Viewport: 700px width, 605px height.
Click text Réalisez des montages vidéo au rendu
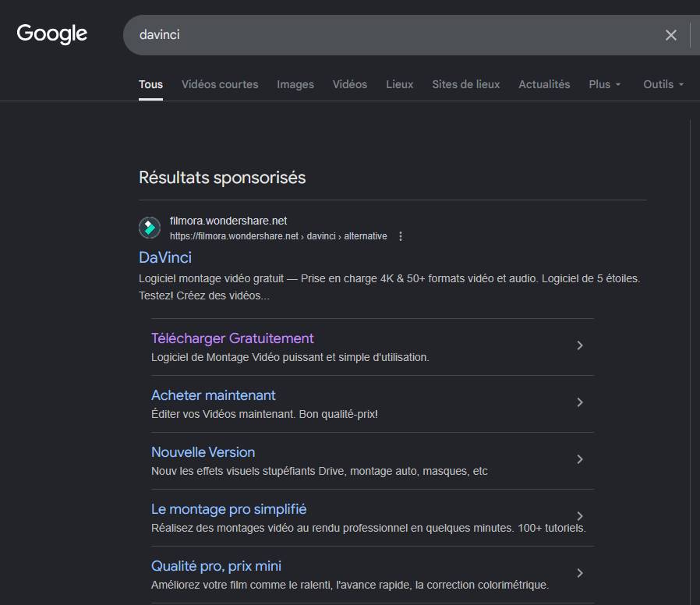(x=368, y=528)
